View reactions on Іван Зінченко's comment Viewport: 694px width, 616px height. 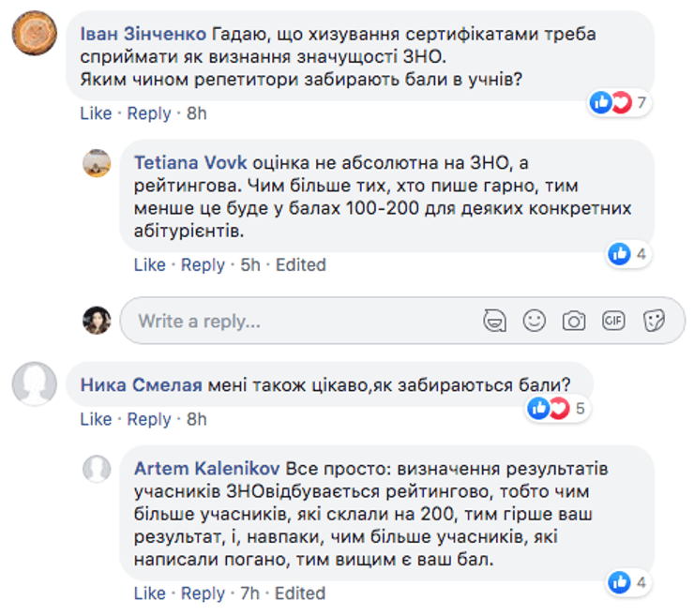click(x=620, y=103)
